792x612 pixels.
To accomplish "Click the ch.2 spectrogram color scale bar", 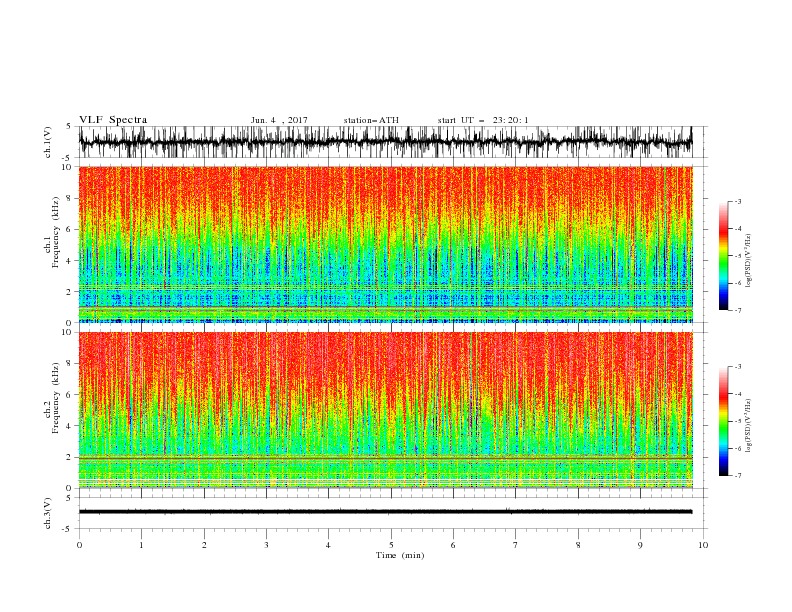I will [x=723, y=421].
